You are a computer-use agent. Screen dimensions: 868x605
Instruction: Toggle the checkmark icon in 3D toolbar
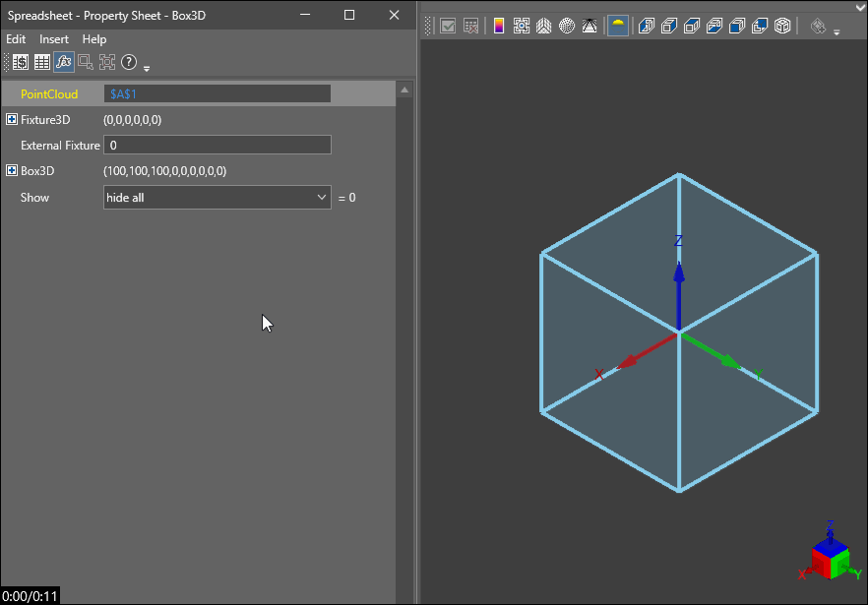tap(448, 27)
